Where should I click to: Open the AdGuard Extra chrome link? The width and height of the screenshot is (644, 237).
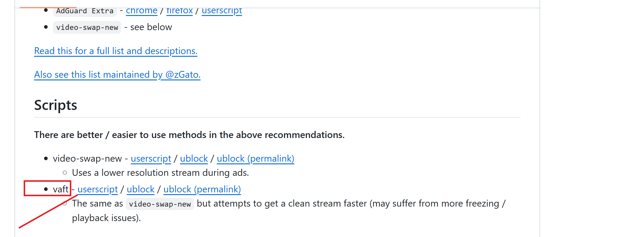tap(141, 11)
